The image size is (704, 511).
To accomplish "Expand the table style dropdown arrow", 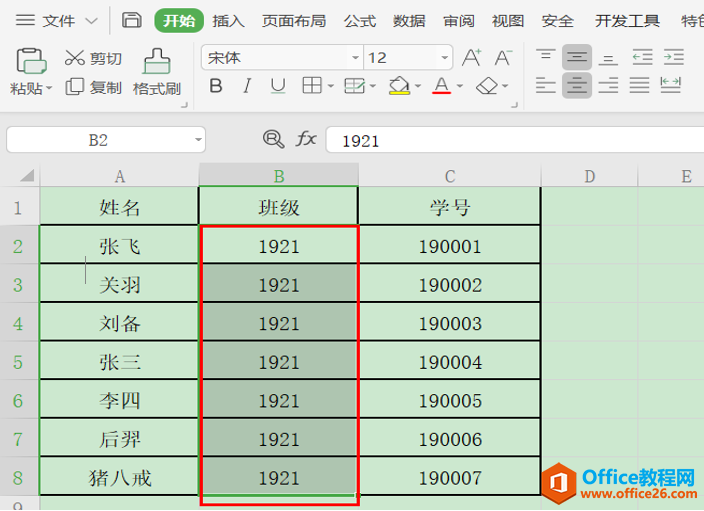I will click(373, 86).
